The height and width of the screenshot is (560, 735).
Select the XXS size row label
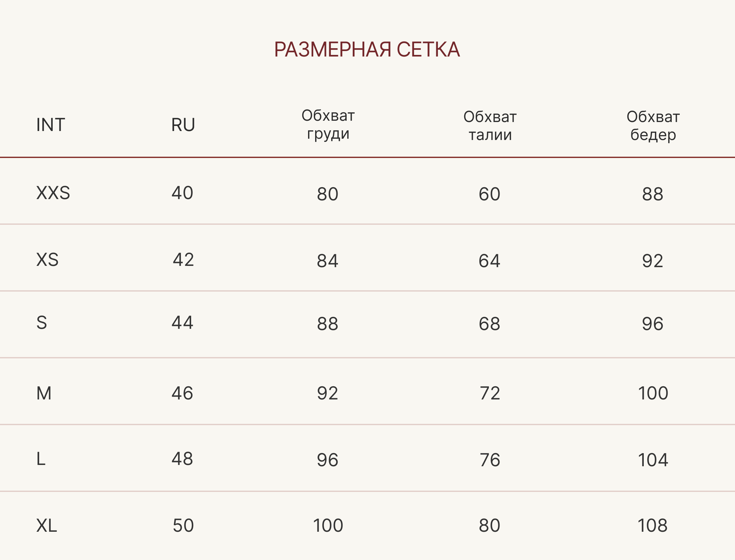(53, 193)
